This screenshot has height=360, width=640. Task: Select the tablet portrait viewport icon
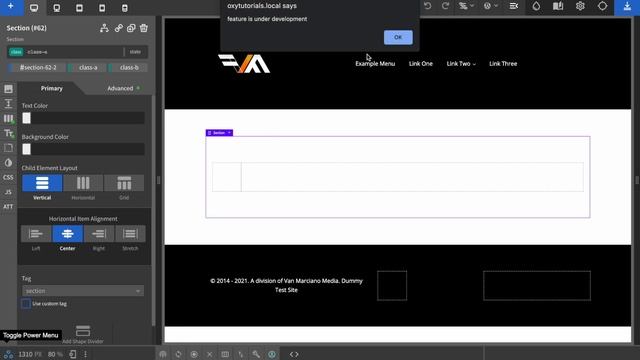click(x=102, y=8)
